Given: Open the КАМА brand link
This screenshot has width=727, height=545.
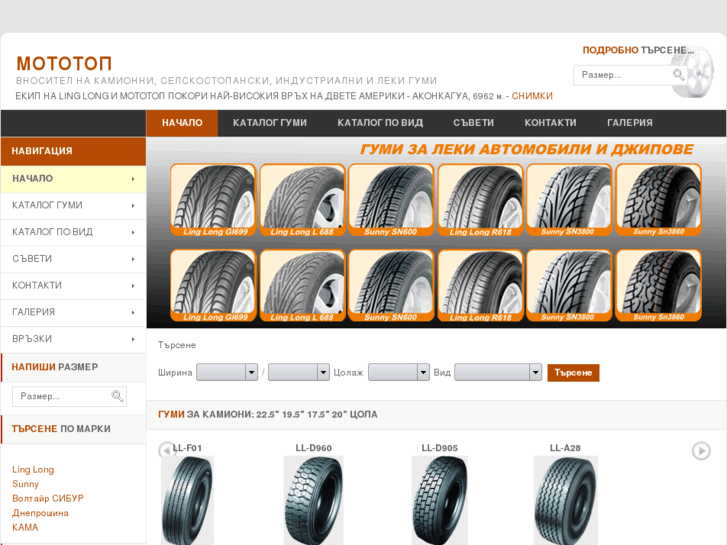Looking at the screenshot, I should (x=25, y=527).
